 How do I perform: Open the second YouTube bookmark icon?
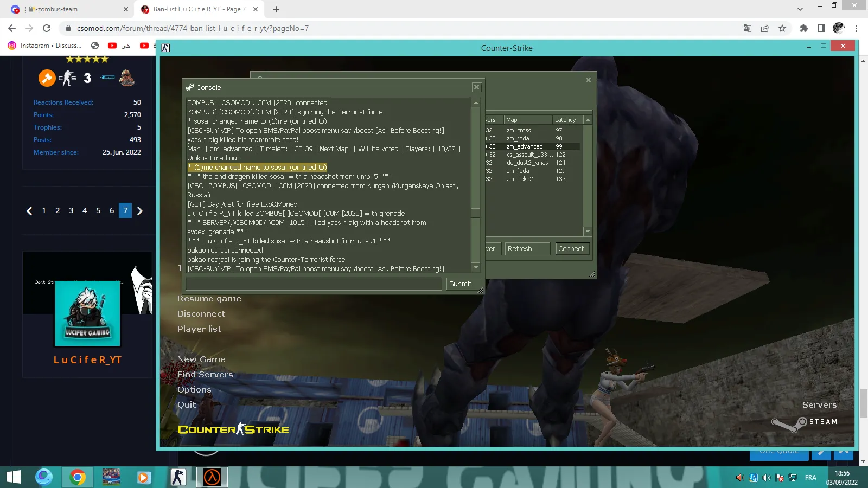tap(144, 46)
